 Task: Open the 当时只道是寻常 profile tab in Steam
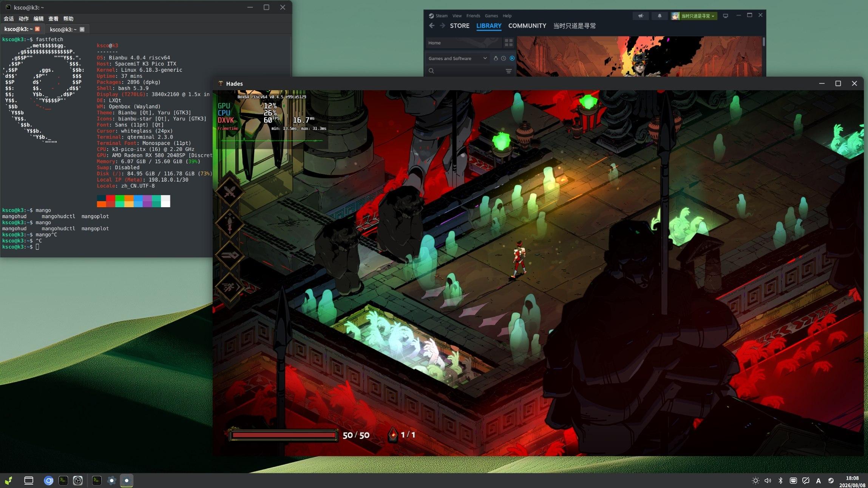pos(575,26)
